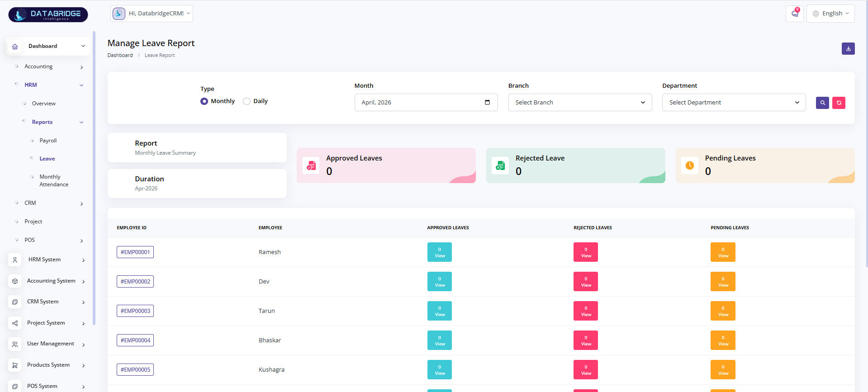This screenshot has height=392, width=868.
Task: Expand the Products System arrow
Action: tap(84, 366)
